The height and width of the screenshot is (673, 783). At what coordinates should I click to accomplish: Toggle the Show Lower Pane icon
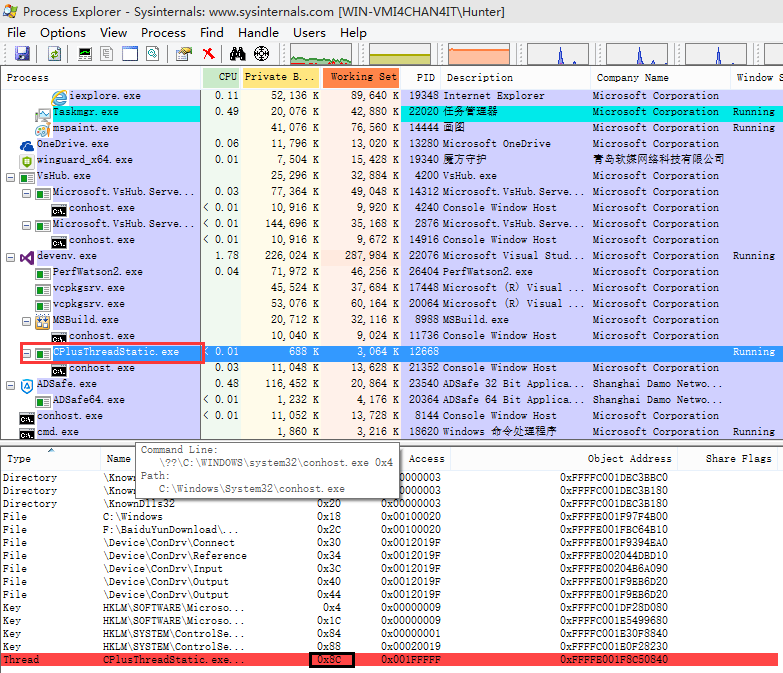130,53
